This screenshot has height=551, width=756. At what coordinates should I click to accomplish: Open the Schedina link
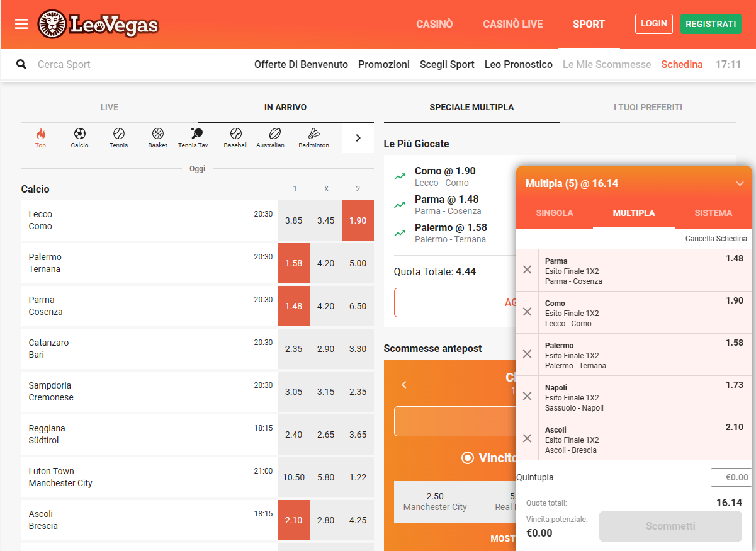(682, 64)
